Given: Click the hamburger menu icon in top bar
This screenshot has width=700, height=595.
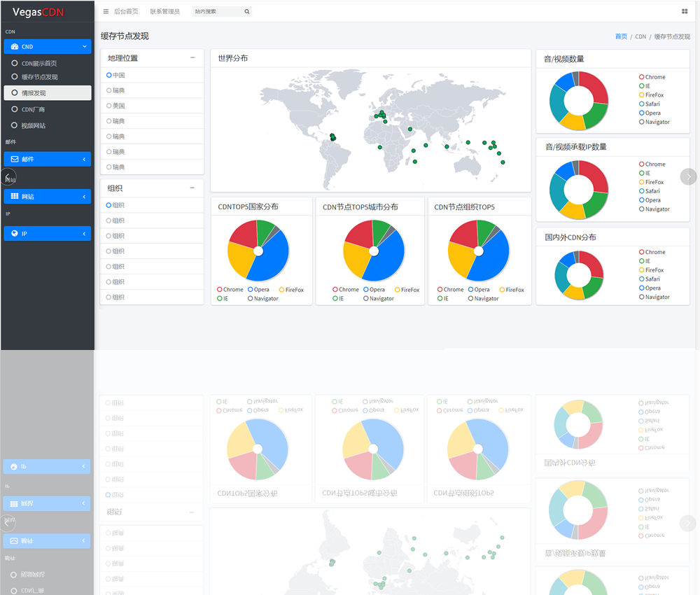Looking at the screenshot, I should click(106, 12).
